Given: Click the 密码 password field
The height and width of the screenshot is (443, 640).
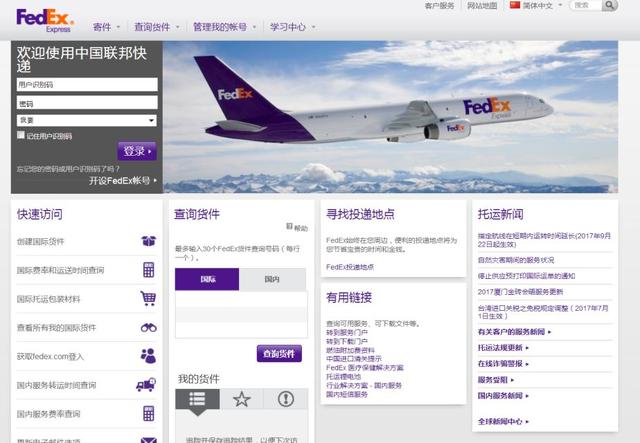Looking at the screenshot, I should pyautogui.click(x=87, y=102).
